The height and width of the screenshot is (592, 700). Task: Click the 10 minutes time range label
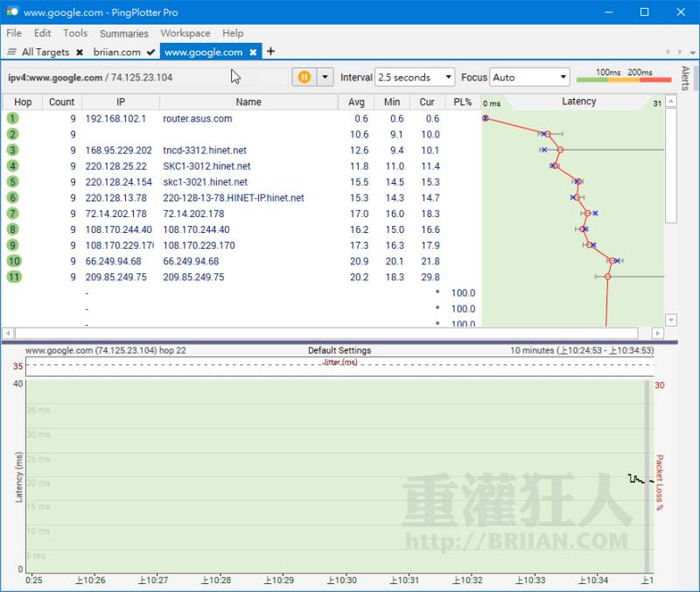(582, 350)
